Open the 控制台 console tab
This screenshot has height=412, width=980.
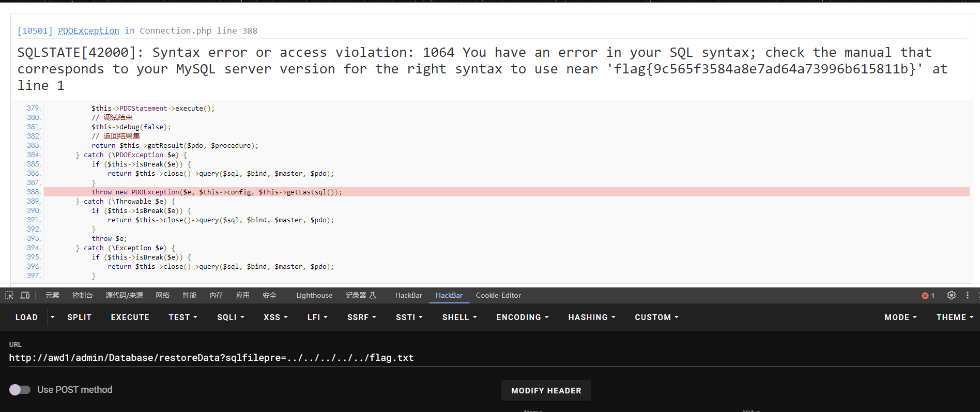(83, 295)
